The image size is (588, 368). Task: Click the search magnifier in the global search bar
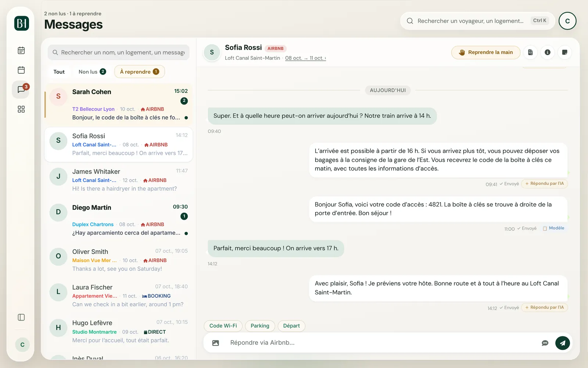click(x=410, y=21)
